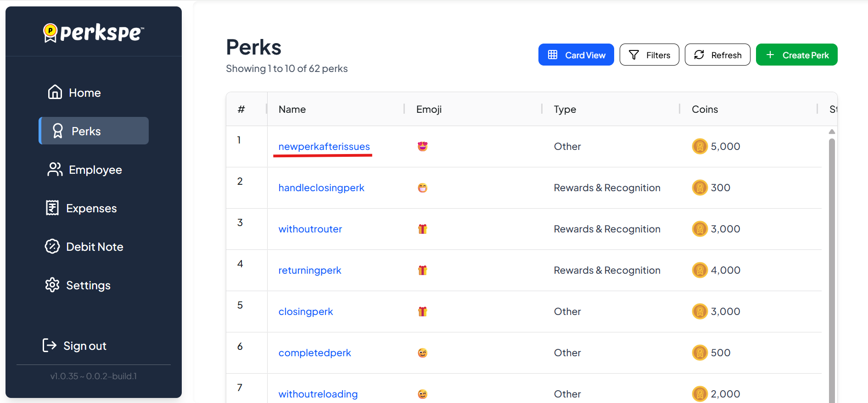This screenshot has width=868, height=403.
Task: Click the coin icon beside 5,000
Action: click(700, 146)
